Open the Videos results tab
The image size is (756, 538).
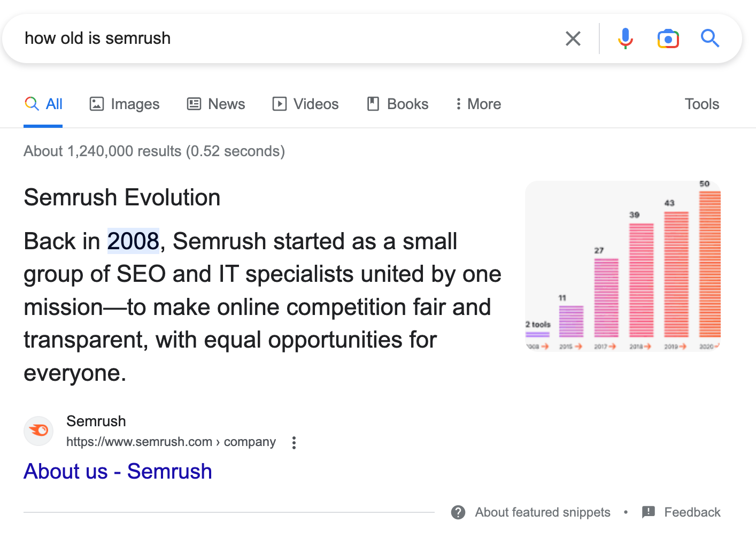tap(305, 104)
